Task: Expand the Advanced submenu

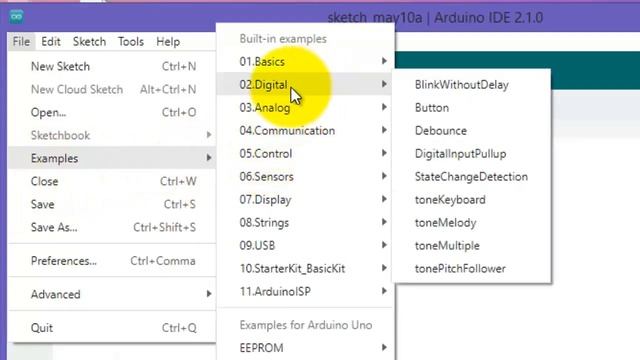Action: [x=112, y=294]
